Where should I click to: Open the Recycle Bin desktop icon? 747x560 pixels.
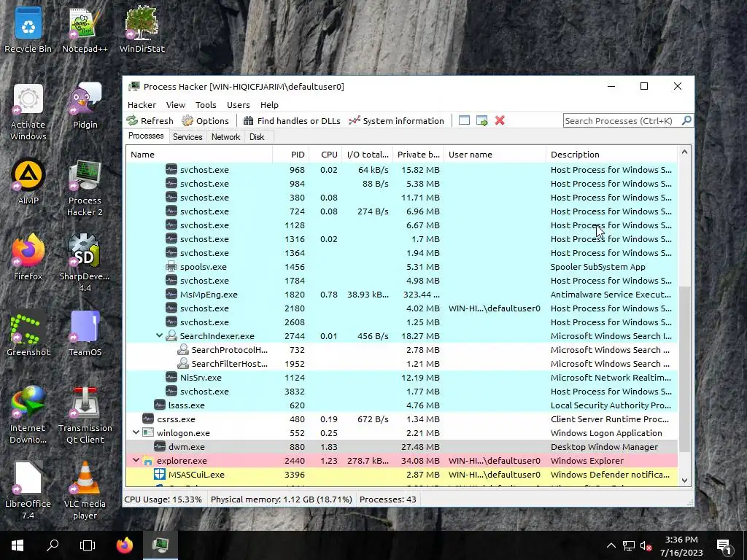(28, 29)
